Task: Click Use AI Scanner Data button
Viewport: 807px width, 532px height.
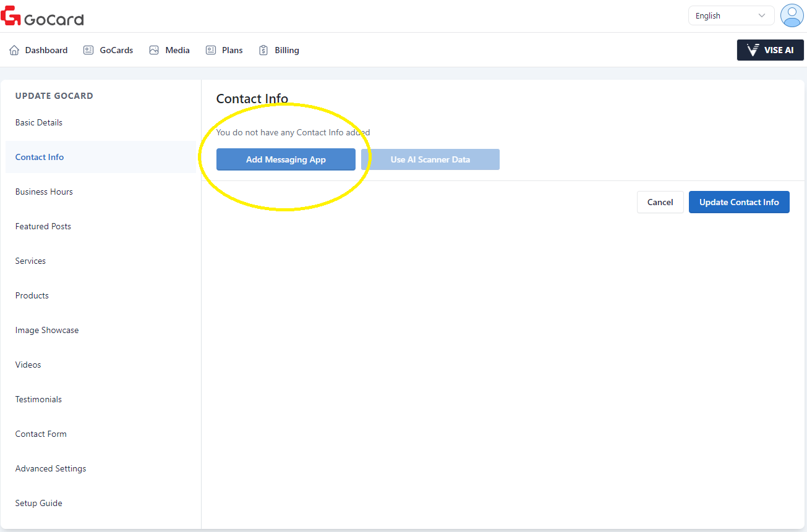Action: click(x=430, y=159)
